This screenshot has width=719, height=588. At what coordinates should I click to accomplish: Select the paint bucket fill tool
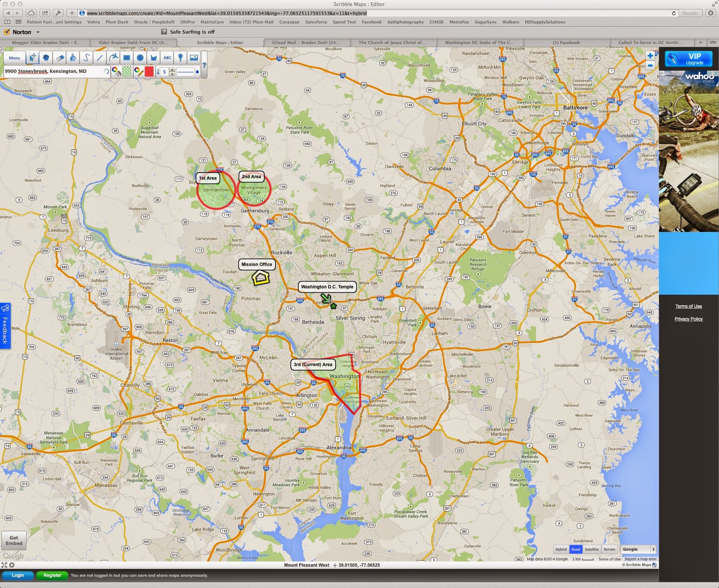(73, 58)
